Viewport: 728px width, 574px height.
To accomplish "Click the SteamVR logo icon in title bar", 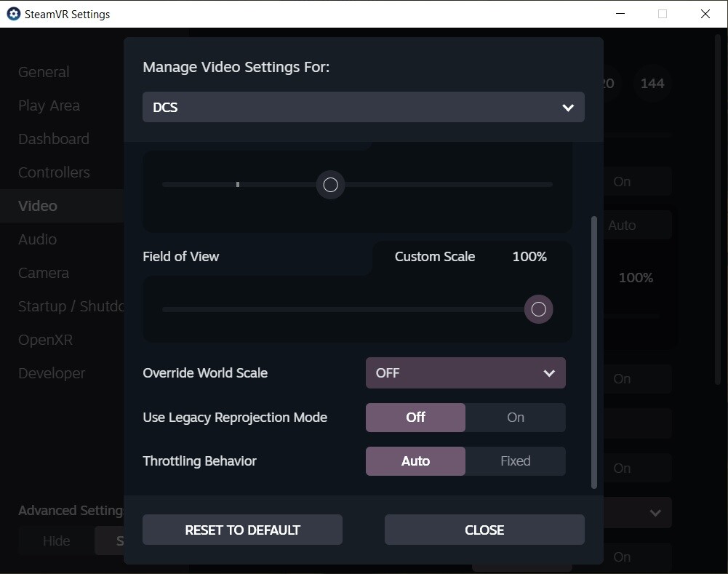I will coord(14,14).
